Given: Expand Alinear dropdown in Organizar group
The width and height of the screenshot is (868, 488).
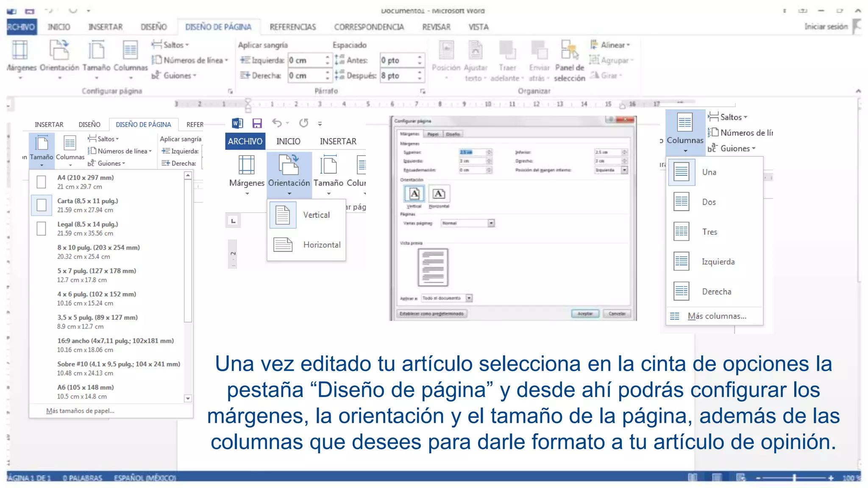Looking at the screenshot, I should (x=610, y=44).
